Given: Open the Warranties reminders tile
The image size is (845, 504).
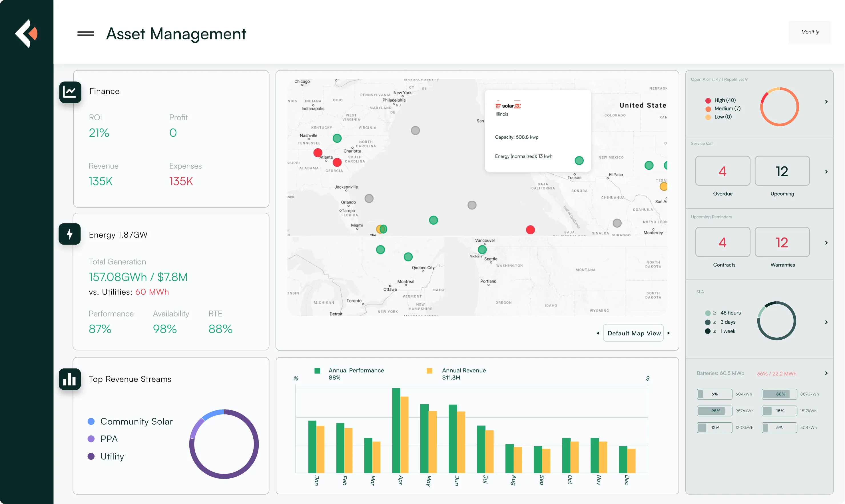Looking at the screenshot, I should [x=782, y=242].
